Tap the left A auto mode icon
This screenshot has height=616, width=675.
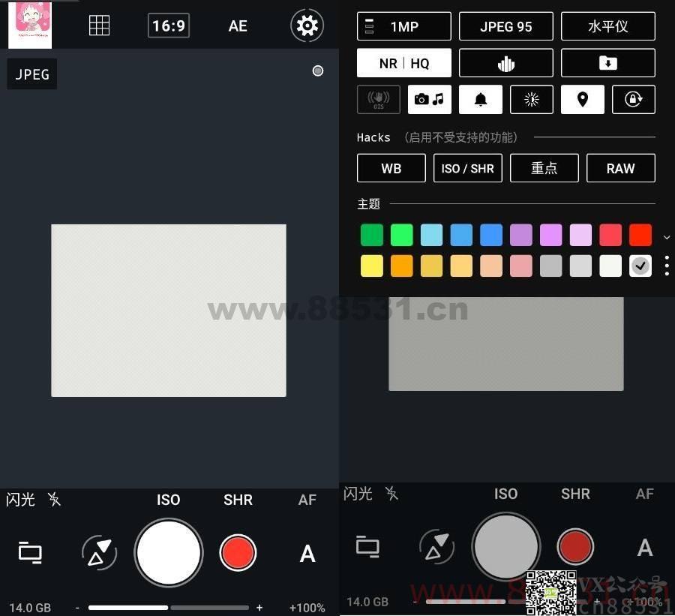pos(307,554)
